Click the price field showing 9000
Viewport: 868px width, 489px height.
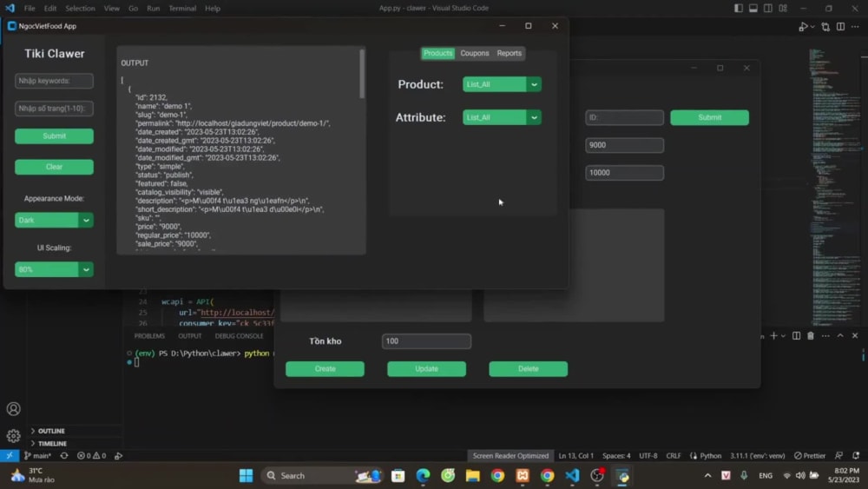(624, 145)
